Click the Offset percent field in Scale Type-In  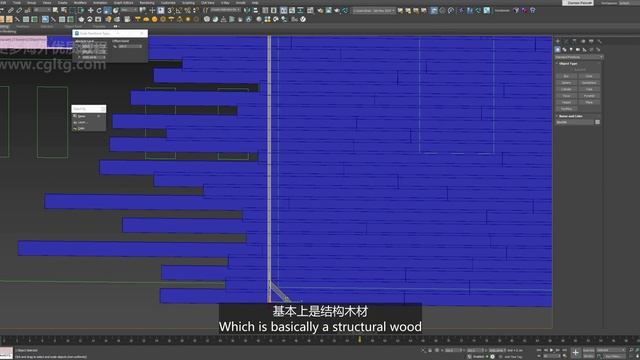click(x=129, y=47)
